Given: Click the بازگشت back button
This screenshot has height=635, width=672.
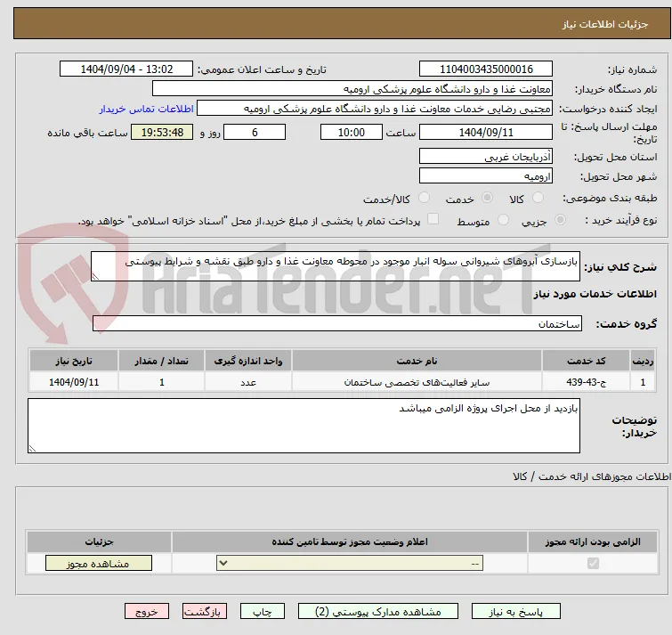Looking at the screenshot, I should coord(205,612).
